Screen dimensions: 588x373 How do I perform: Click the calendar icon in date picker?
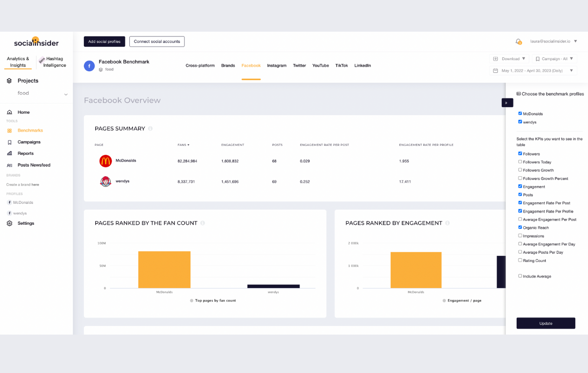tap(496, 71)
